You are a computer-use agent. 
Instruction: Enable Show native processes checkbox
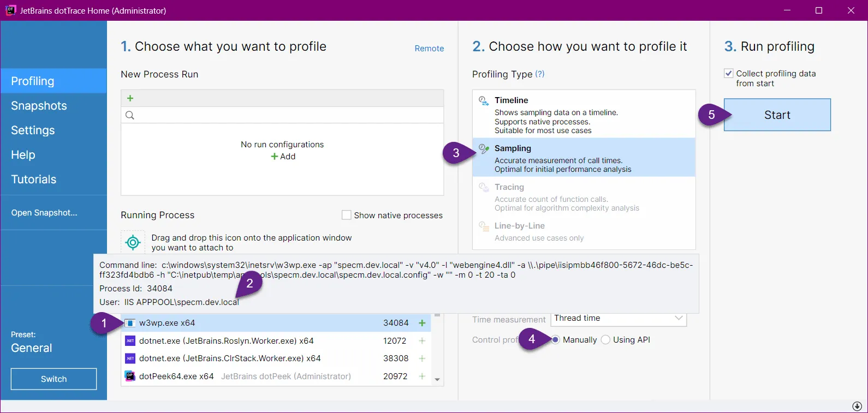[x=346, y=216]
